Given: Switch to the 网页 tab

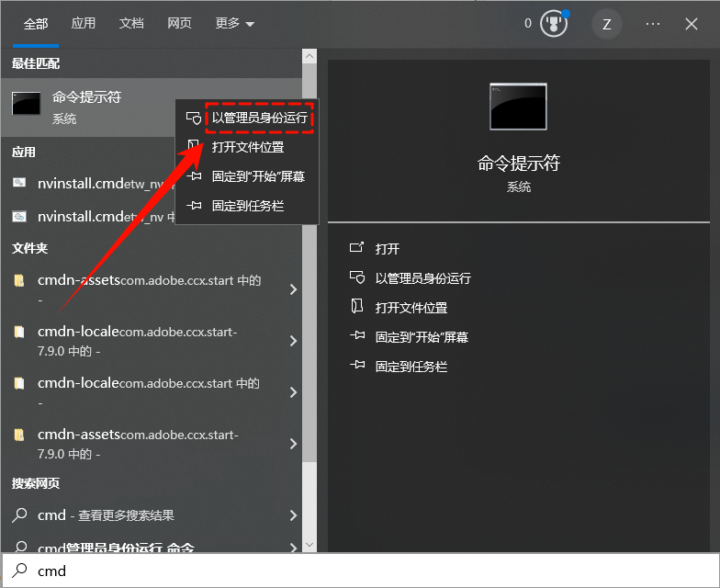Looking at the screenshot, I should 179,23.
